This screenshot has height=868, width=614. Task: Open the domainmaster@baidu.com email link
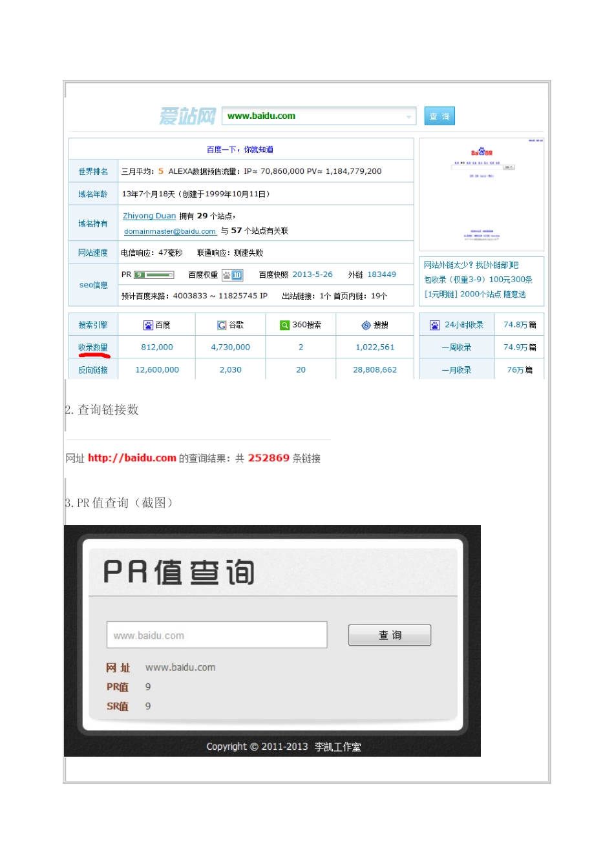click(170, 231)
